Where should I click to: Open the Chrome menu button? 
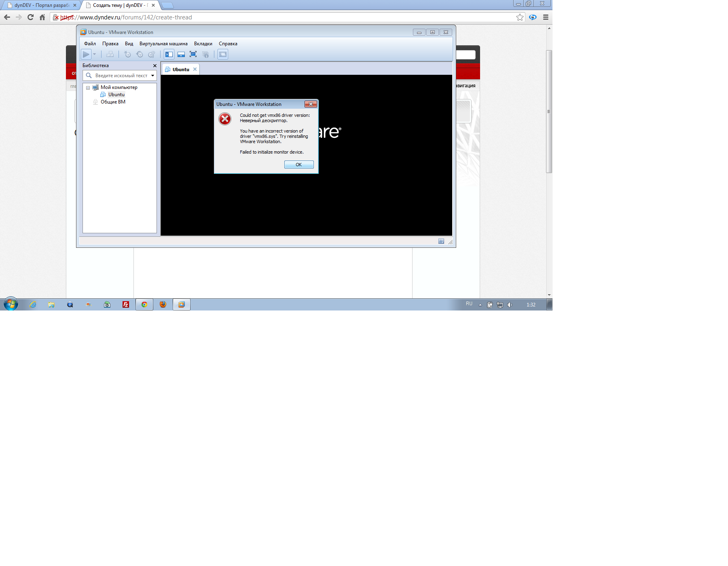546,17
